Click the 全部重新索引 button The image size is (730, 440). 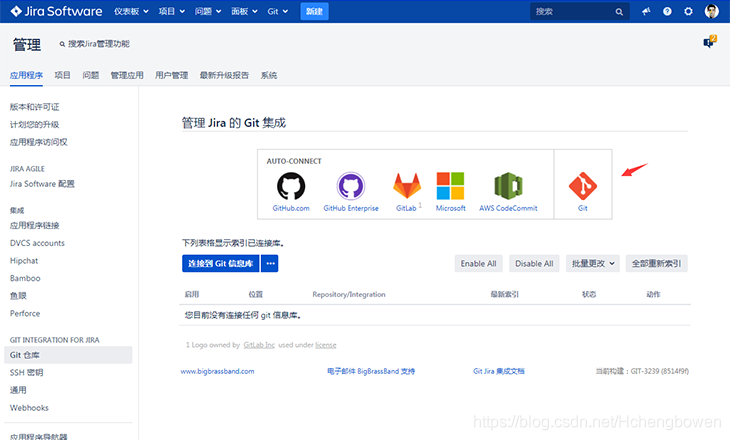click(656, 264)
